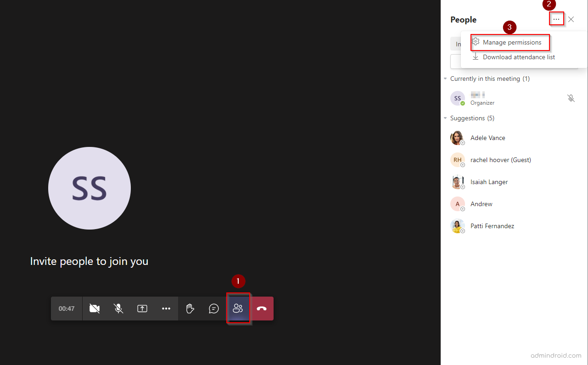Turn on the camera
This screenshot has height=365, width=588.
coord(95,309)
